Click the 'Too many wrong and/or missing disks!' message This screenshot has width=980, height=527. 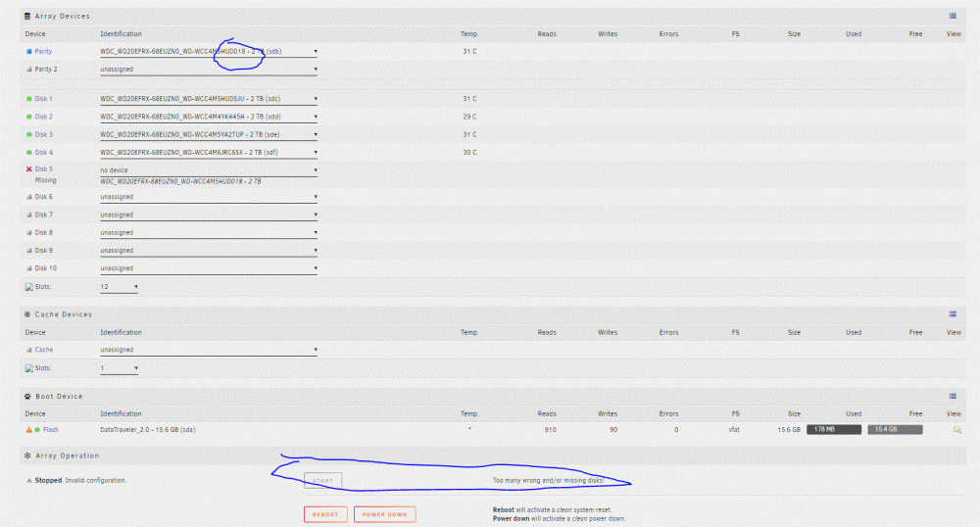point(548,481)
